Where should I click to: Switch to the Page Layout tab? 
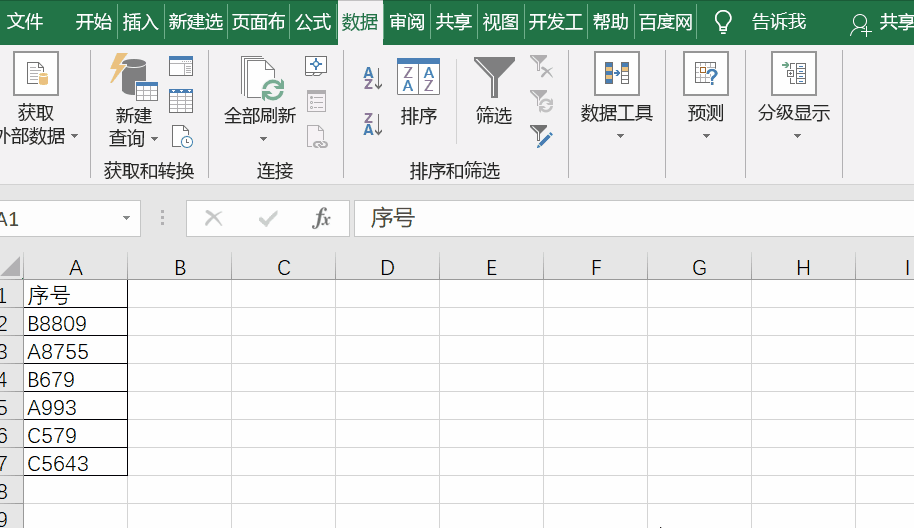point(258,22)
